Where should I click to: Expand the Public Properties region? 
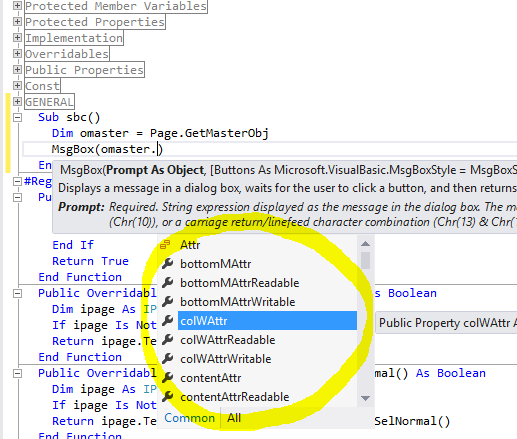[x=17, y=70]
